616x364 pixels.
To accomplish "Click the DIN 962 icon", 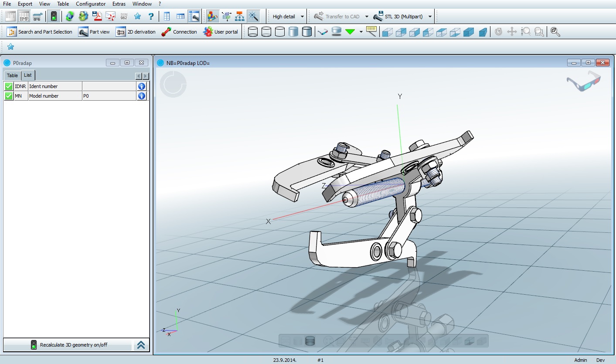I will tap(124, 17).
